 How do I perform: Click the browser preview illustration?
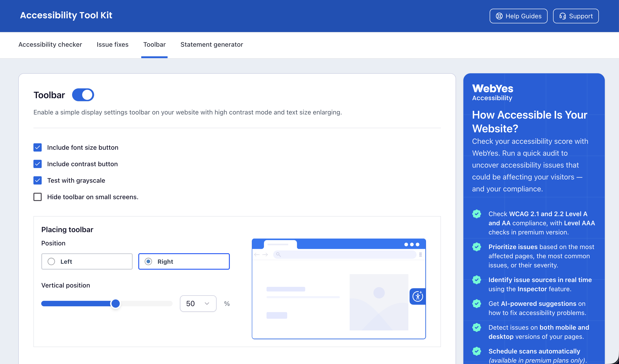339,289
